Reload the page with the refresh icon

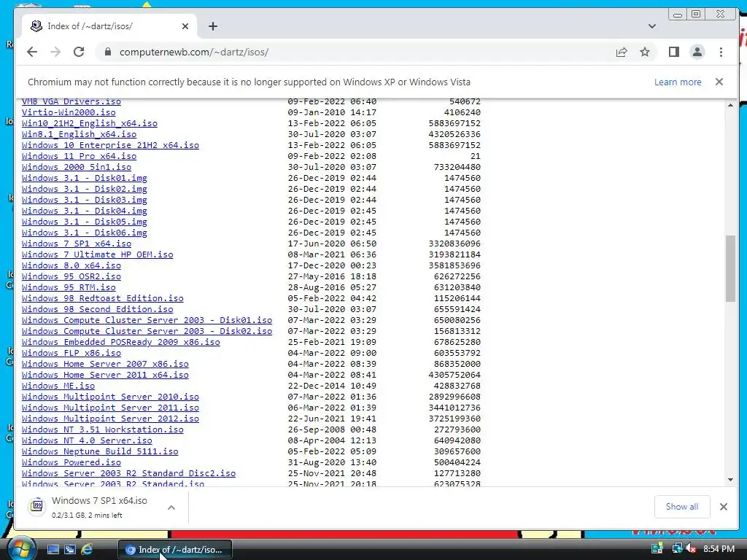click(x=79, y=52)
